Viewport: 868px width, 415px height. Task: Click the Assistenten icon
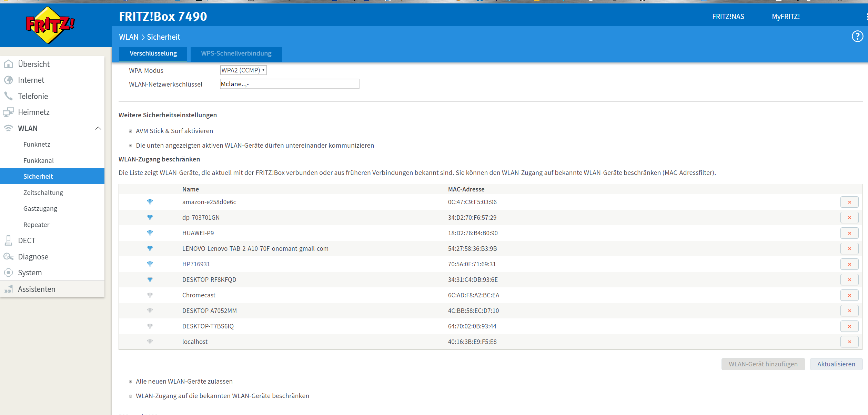8,289
